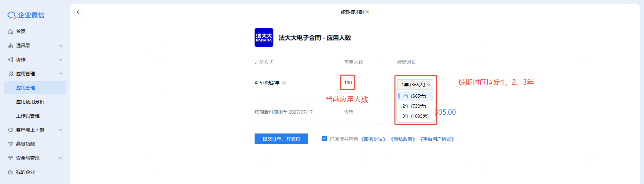Click the 续期使用时间 page title
This screenshot has width=644, height=184.
click(x=355, y=12)
